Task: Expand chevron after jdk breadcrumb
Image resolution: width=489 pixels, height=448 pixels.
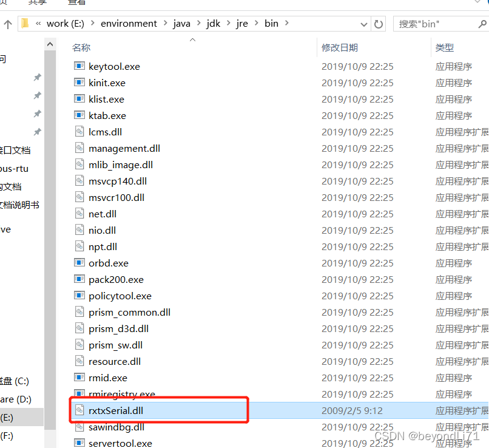Action: pos(229,24)
